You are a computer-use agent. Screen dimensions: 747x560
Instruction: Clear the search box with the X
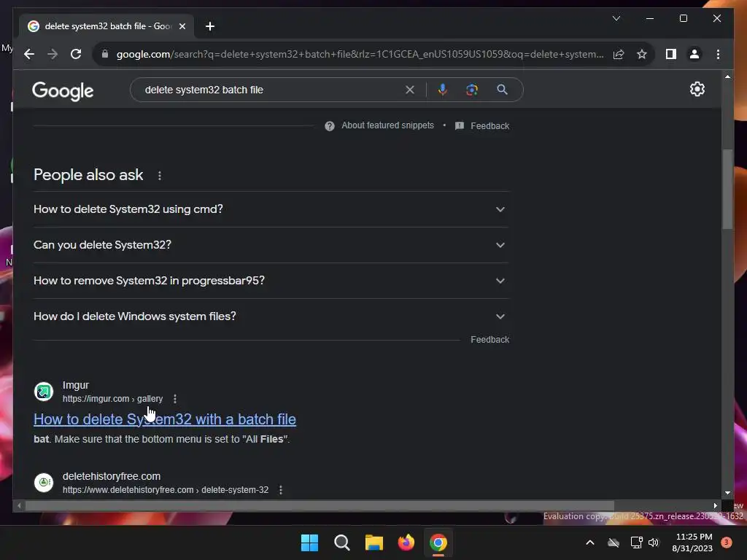410,90
